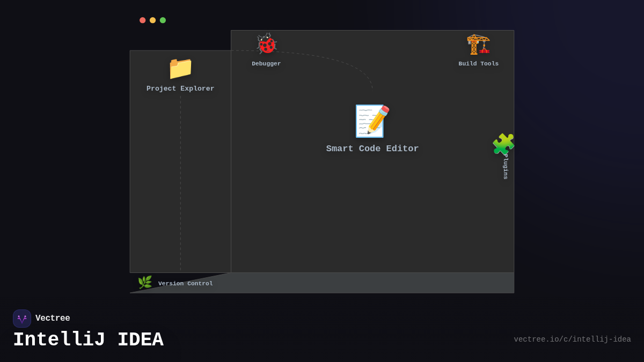Viewport: 644px width, 362px height.
Task: Toggle the yellow traffic light button
Action: 152,20
